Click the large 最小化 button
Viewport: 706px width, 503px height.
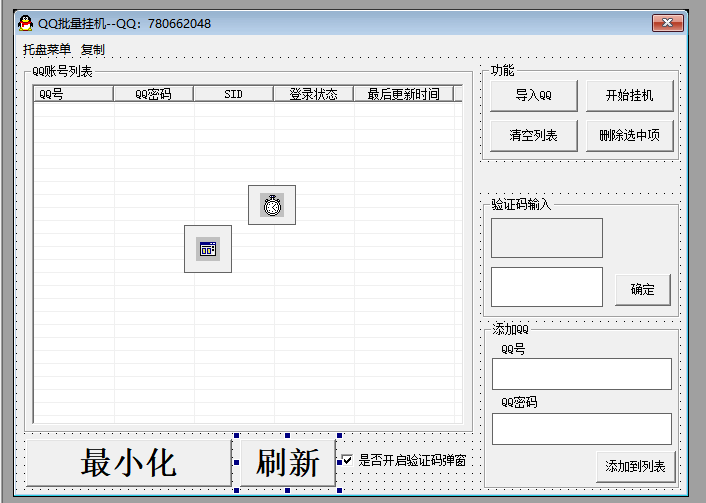coord(129,462)
